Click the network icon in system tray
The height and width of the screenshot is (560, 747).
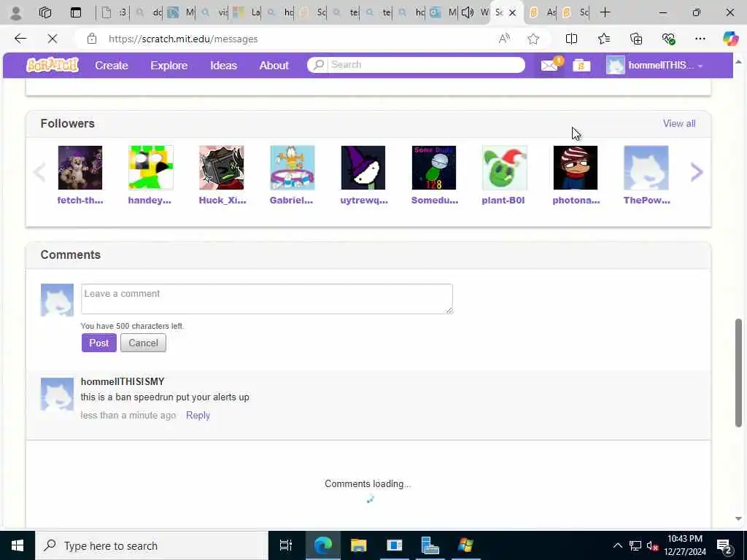635,545
